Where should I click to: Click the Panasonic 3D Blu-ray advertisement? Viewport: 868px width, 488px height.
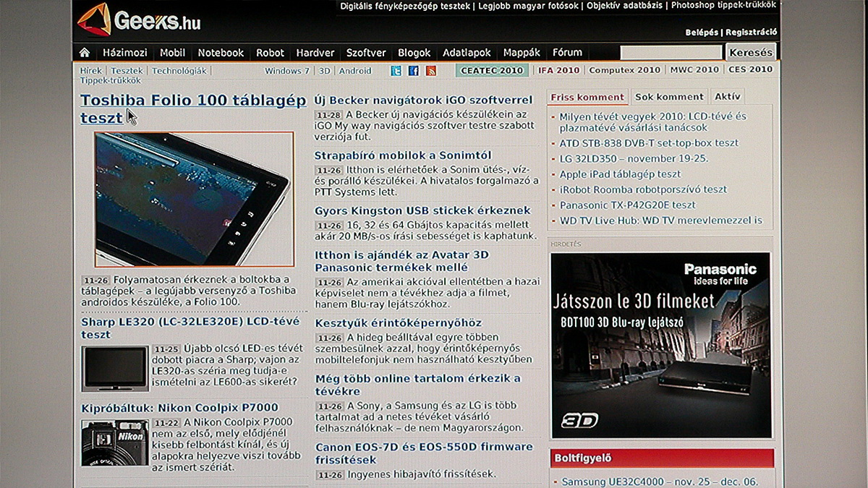(x=660, y=345)
